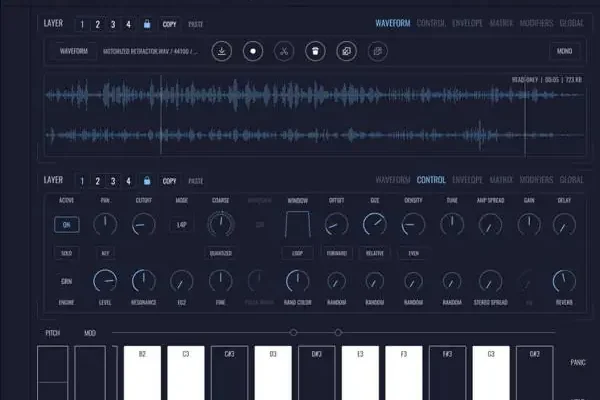Click the window shape envelope icon
This screenshot has height=400, width=600.
297,226
